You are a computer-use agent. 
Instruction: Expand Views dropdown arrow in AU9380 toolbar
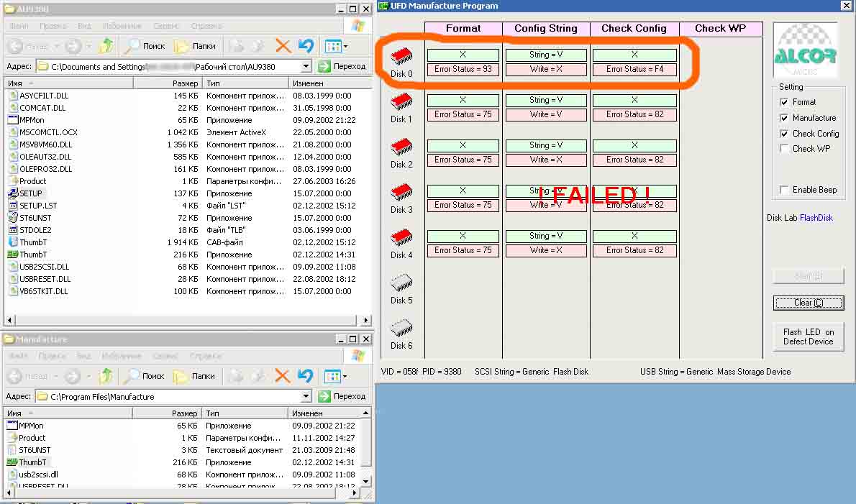pos(345,46)
